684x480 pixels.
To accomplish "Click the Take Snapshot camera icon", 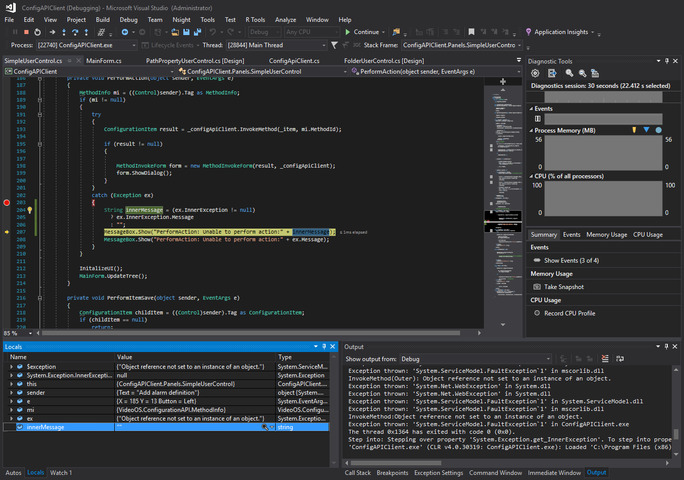I will pyautogui.click(x=536, y=286).
